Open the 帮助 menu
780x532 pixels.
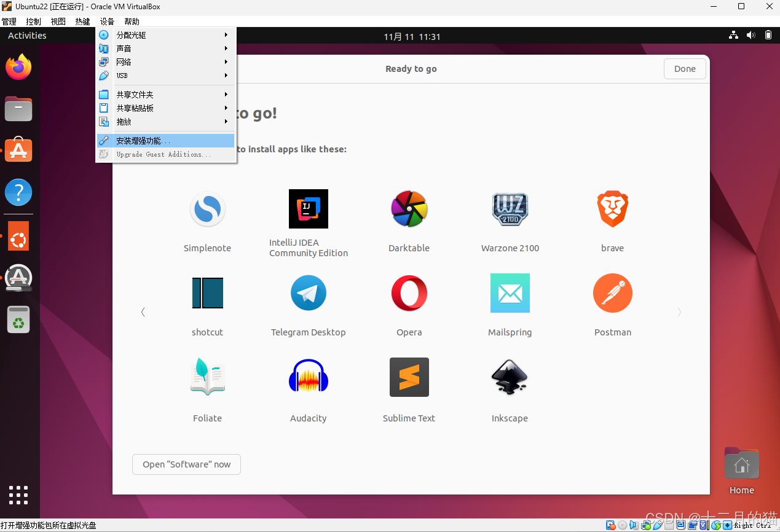(132, 22)
